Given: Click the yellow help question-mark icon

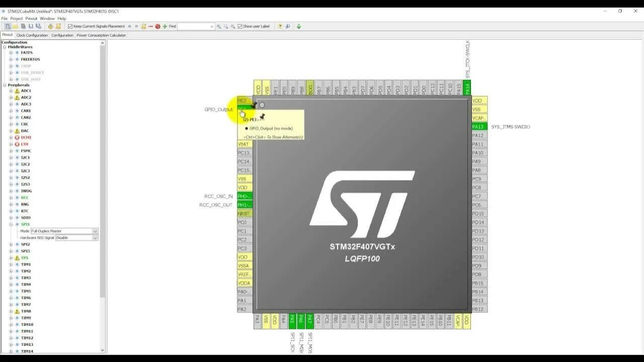Looking at the screenshot, I should [280, 26].
